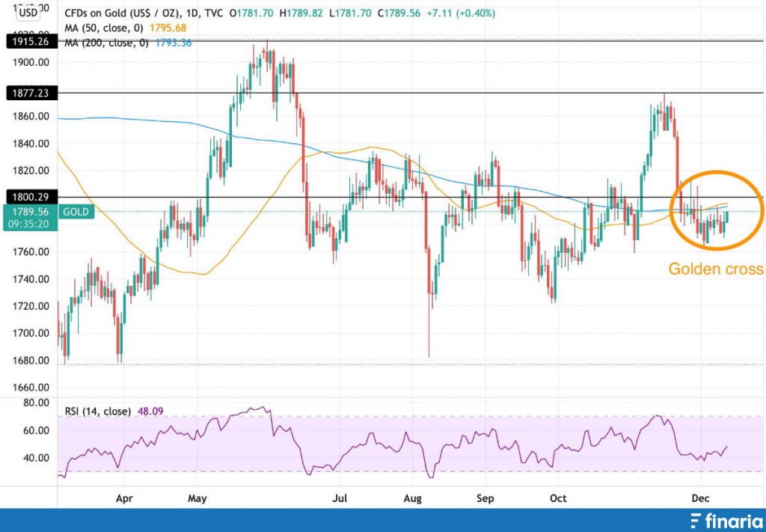Click the 80.00 RSI axis label

point(37,403)
